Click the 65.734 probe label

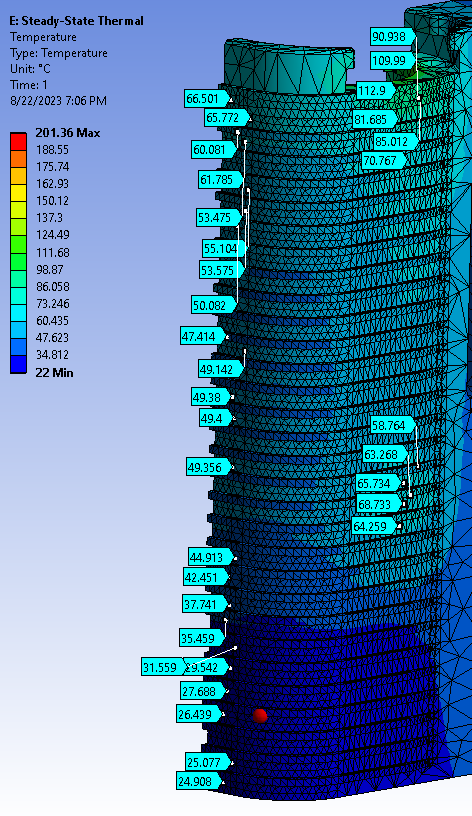click(379, 483)
